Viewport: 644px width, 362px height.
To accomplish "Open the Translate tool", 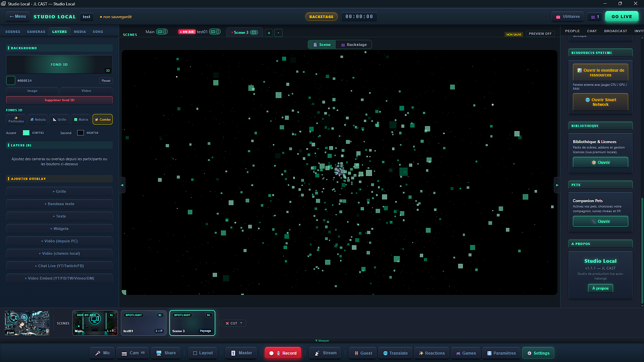I will (x=395, y=353).
